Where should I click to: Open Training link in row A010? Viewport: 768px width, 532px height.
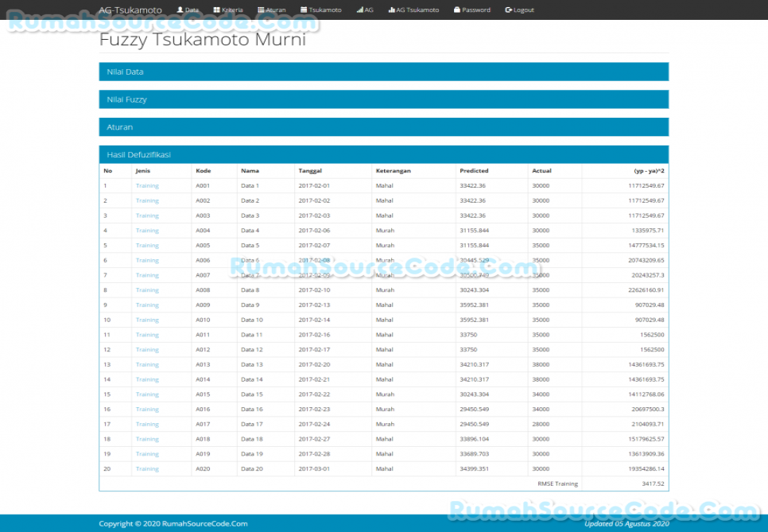[x=147, y=320]
